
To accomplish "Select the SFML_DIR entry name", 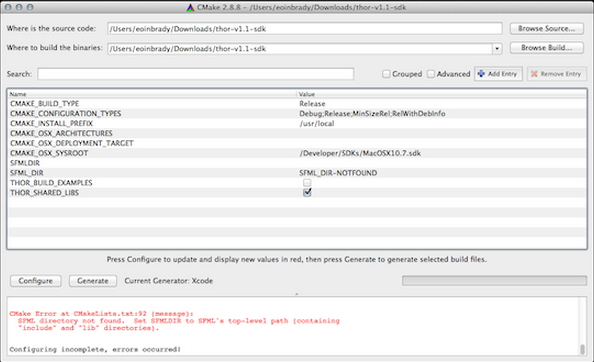I will tap(27, 173).
